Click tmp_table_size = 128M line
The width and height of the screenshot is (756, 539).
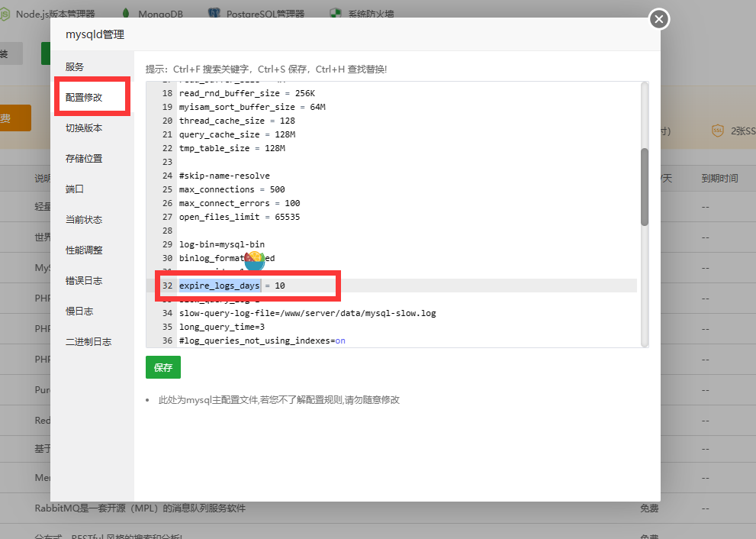(x=232, y=148)
